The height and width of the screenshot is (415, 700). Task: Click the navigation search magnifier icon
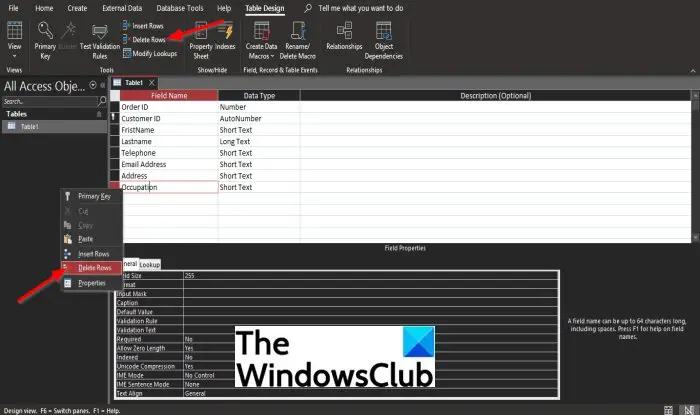102,101
